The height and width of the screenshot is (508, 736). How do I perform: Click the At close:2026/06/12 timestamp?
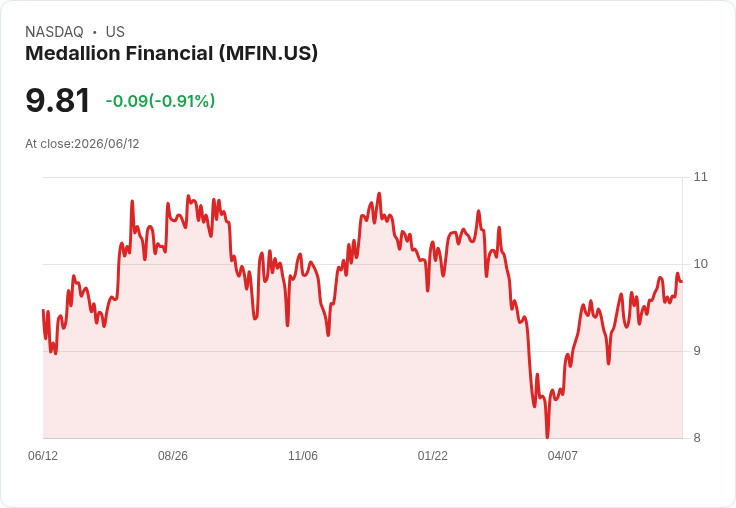82,144
